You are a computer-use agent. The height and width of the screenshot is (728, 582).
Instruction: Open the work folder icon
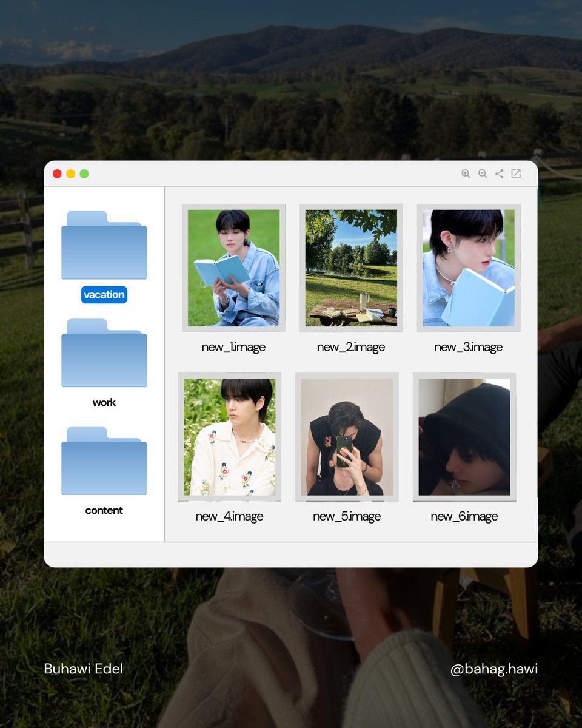pyautogui.click(x=104, y=353)
